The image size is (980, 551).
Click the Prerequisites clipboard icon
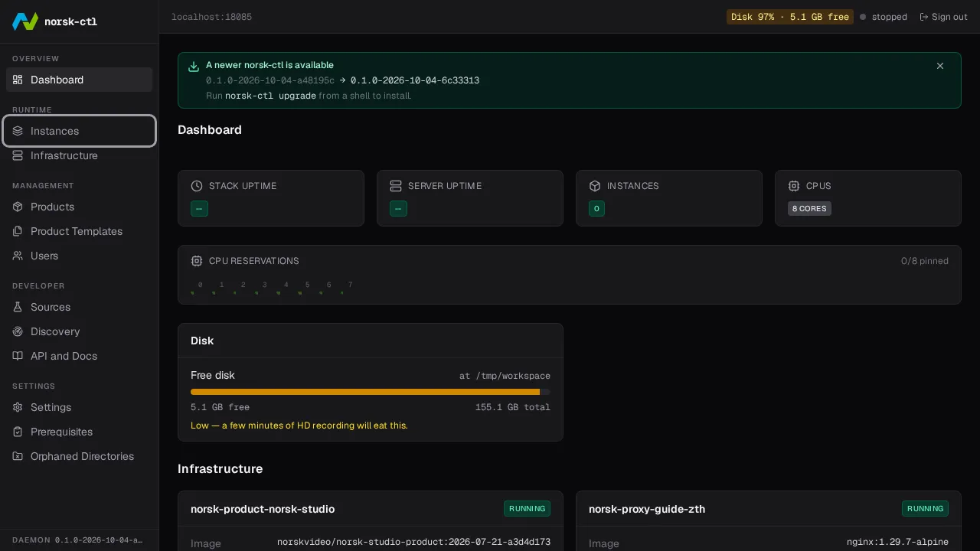(18, 432)
